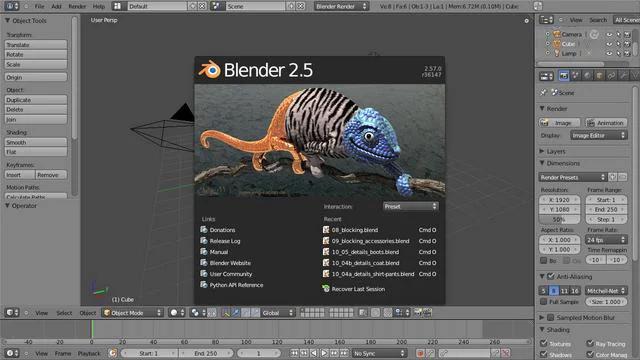Screen dimensions: 640x360
Task: Click the resolution 50% percentage slider
Action: (x=559, y=219)
